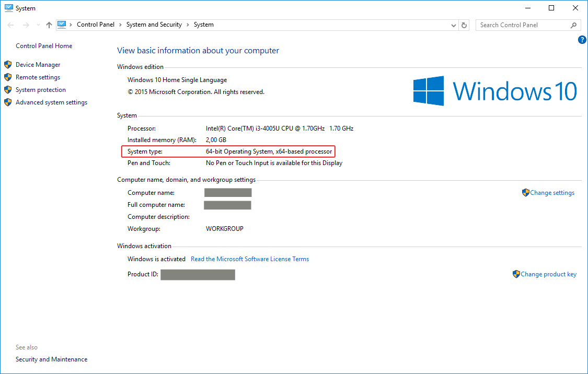The height and width of the screenshot is (374, 588).
Task: Open Help with the question mark icon
Action: click(x=582, y=40)
